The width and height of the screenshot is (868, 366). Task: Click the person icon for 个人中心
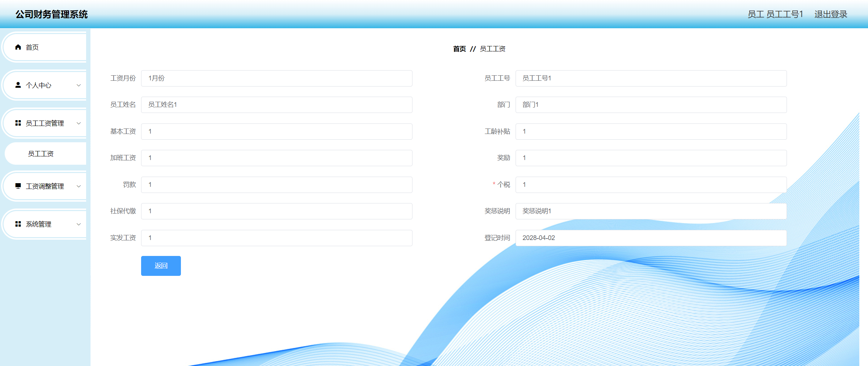(18, 85)
